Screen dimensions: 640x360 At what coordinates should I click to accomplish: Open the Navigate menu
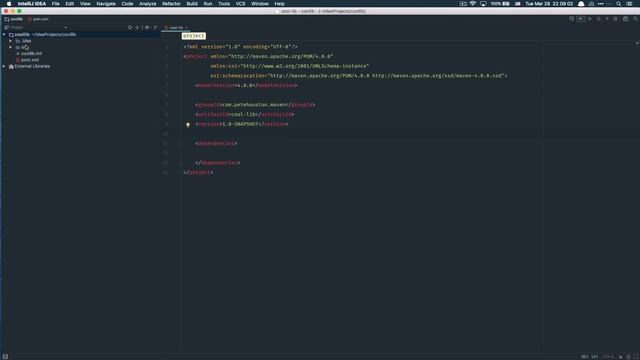coord(106,4)
